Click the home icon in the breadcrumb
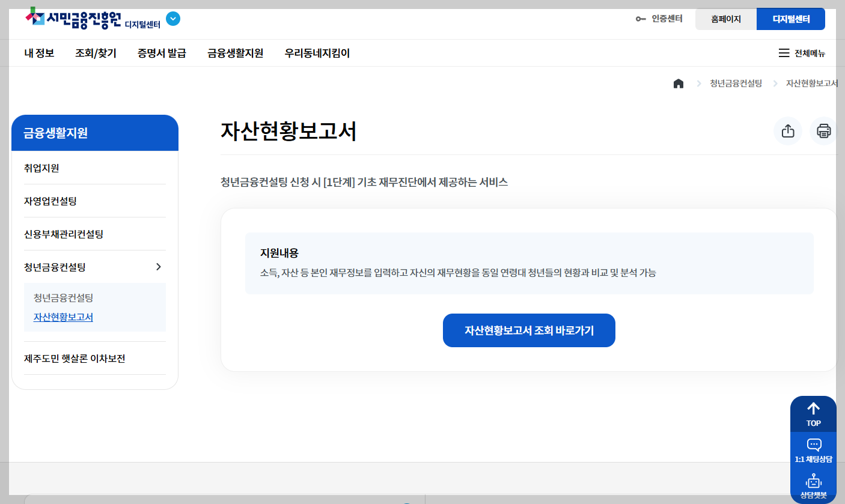This screenshot has height=504, width=845. point(679,83)
